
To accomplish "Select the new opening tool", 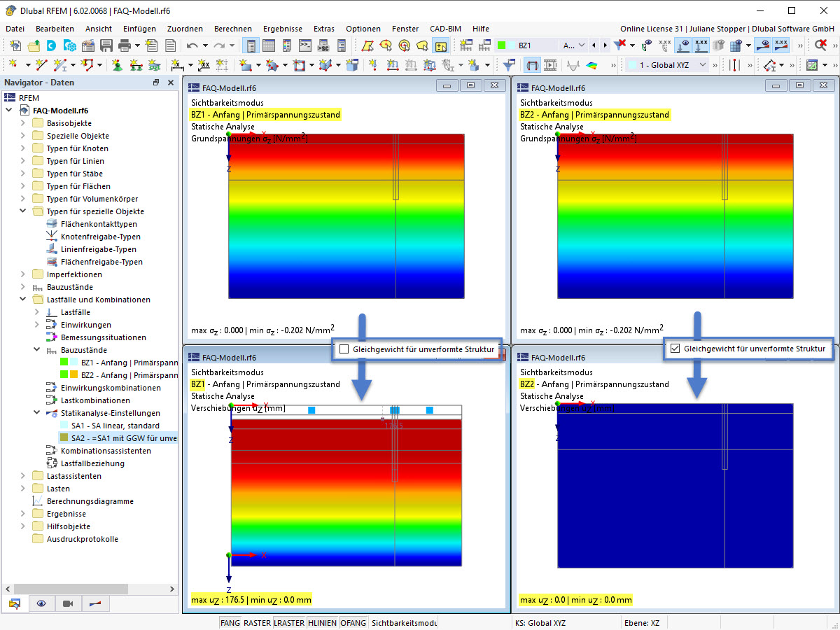I will [300, 65].
